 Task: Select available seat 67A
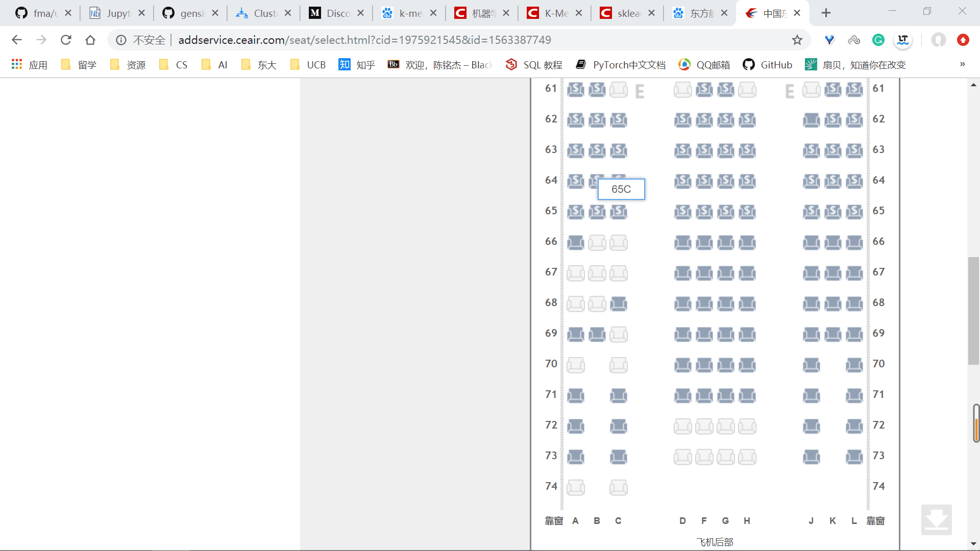[575, 273]
